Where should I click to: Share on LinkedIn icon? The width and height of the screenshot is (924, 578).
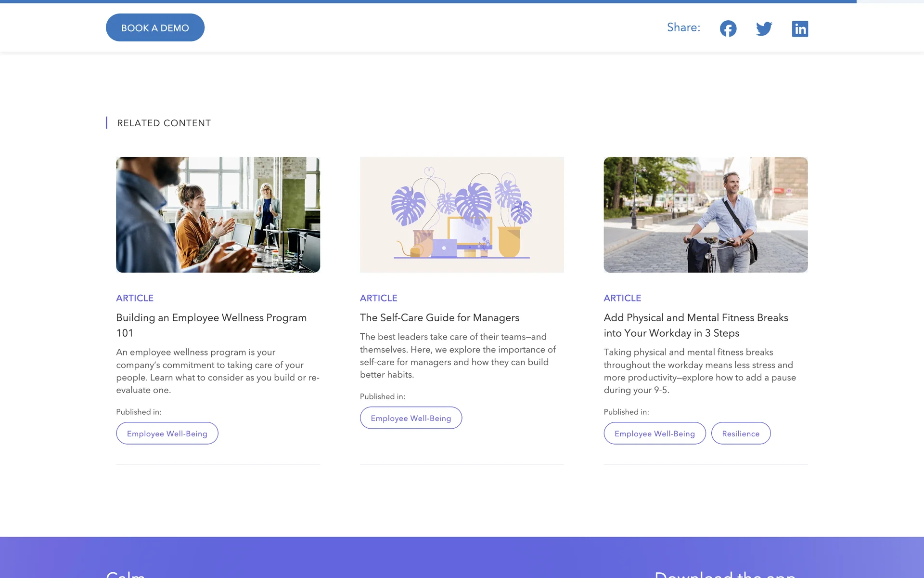(800, 29)
